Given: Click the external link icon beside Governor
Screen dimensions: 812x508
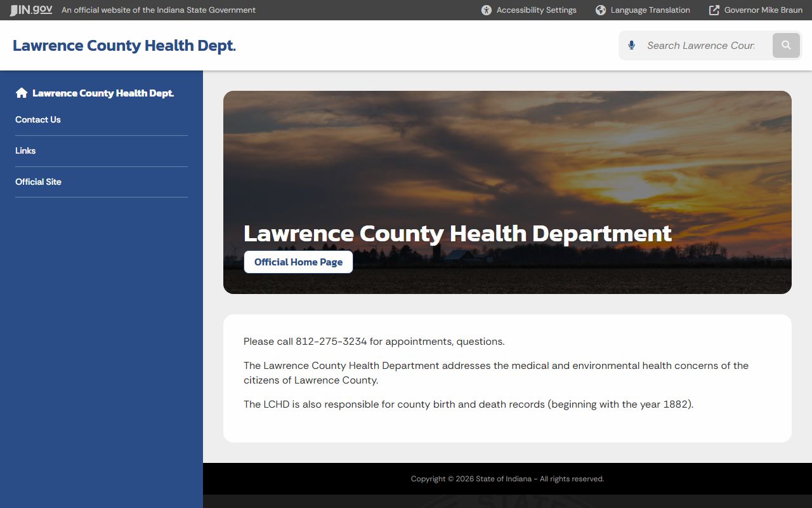Looking at the screenshot, I should (x=714, y=10).
